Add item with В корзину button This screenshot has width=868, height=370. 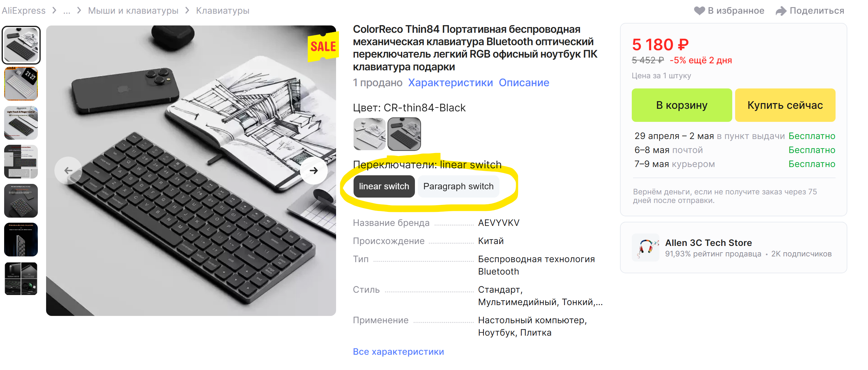point(682,105)
